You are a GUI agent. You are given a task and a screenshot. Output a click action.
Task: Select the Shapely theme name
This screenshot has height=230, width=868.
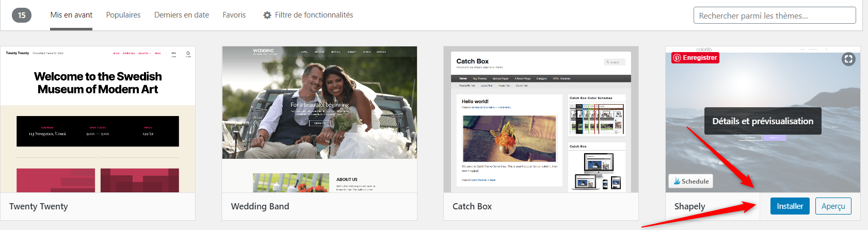tap(689, 206)
